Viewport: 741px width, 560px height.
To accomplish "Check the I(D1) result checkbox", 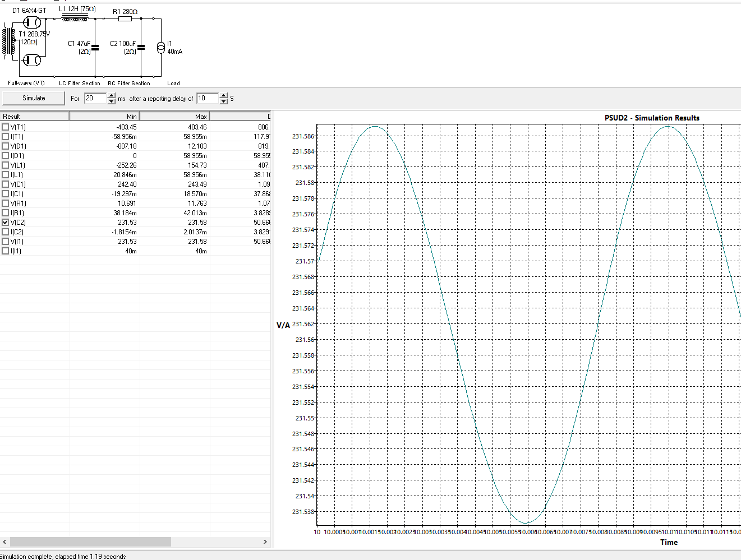I will pyautogui.click(x=6, y=156).
